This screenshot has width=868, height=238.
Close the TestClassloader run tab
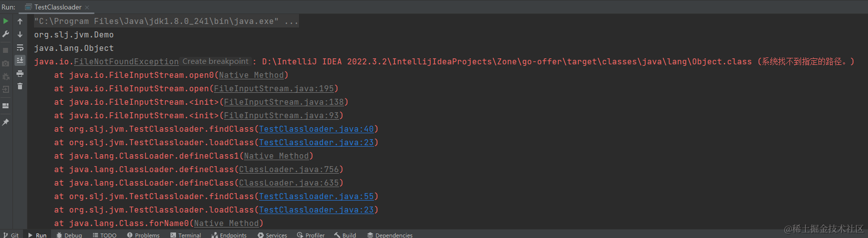click(87, 7)
